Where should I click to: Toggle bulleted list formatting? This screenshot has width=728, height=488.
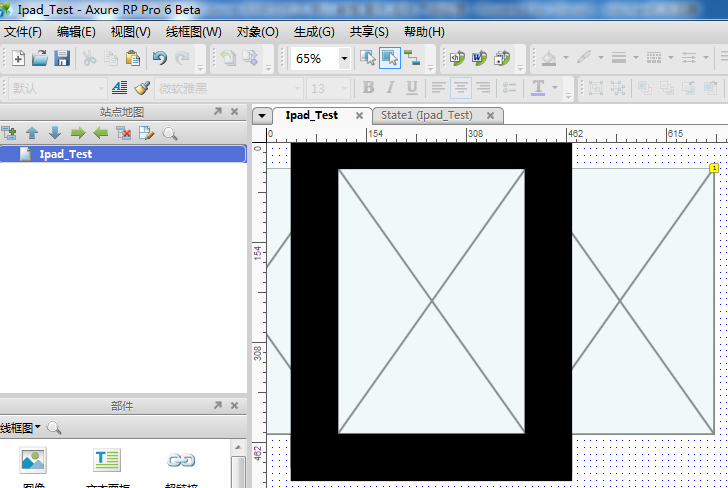pos(510,87)
